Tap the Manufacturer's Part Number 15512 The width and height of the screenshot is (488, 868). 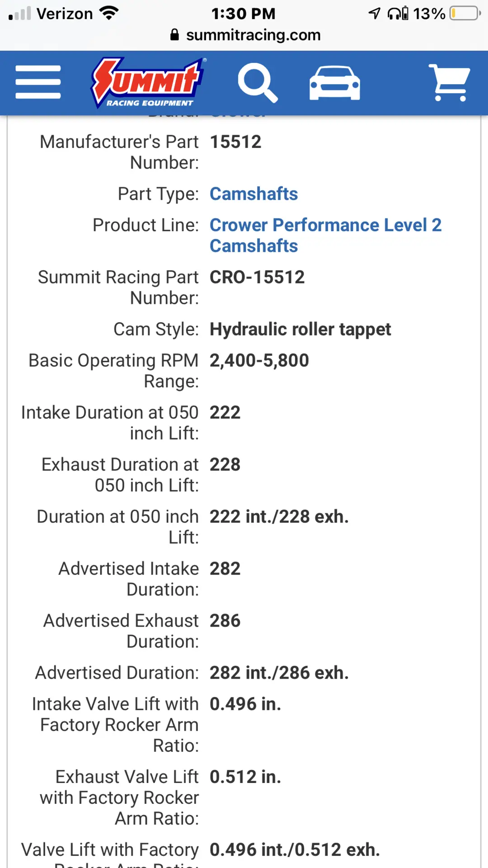tap(235, 142)
